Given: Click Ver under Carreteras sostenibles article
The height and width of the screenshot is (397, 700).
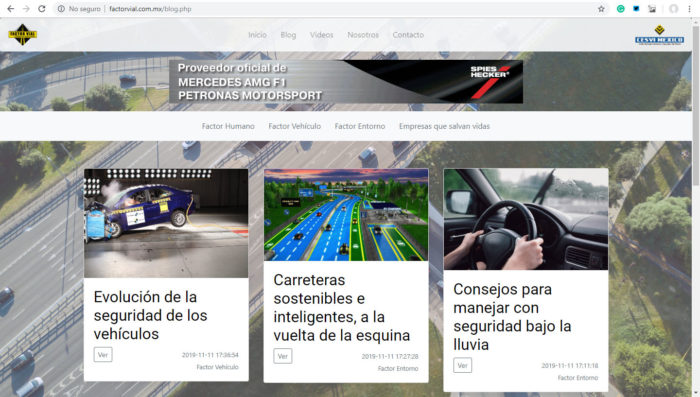Looking at the screenshot, I should [283, 356].
